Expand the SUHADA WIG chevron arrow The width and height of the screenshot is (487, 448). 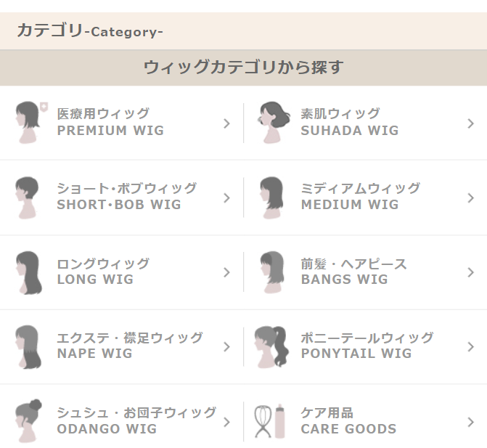[x=470, y=123]
